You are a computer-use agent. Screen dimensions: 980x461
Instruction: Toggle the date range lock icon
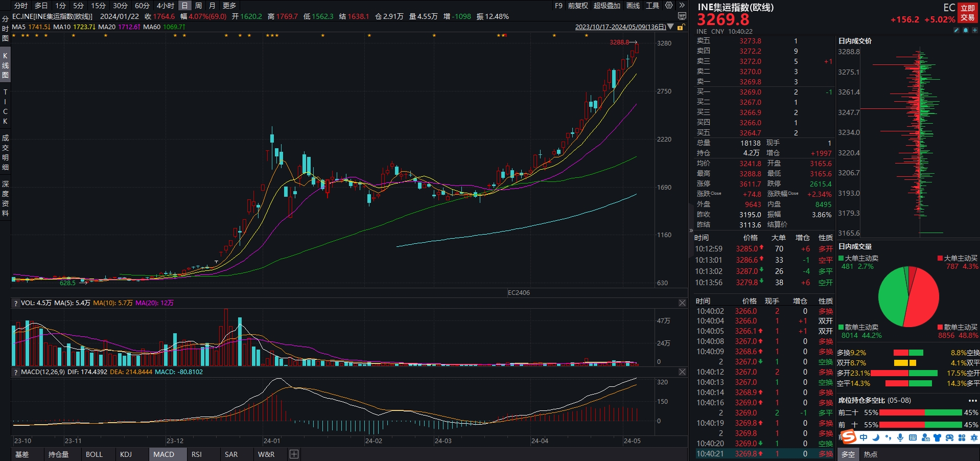pos(681,27)
